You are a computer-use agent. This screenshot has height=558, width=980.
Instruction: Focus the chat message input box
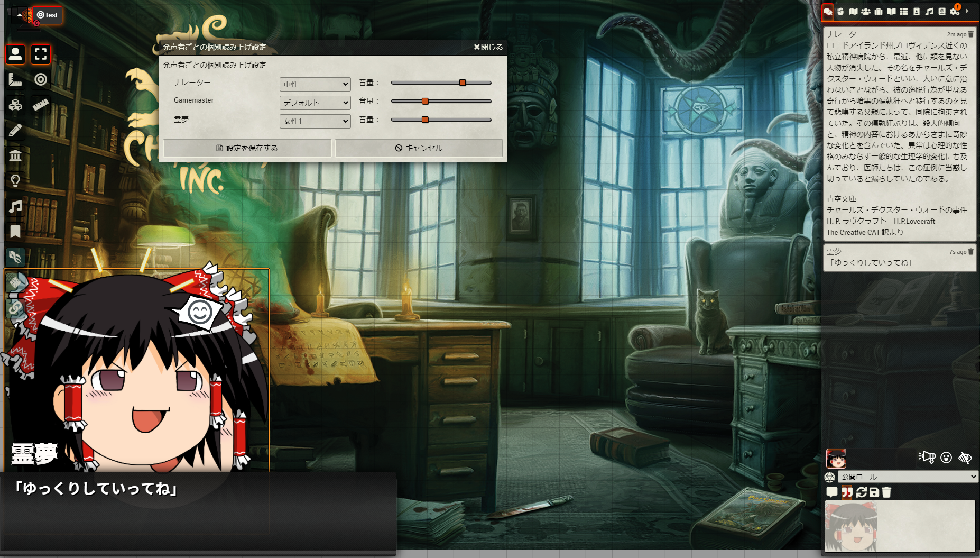[x=900, y=526]
